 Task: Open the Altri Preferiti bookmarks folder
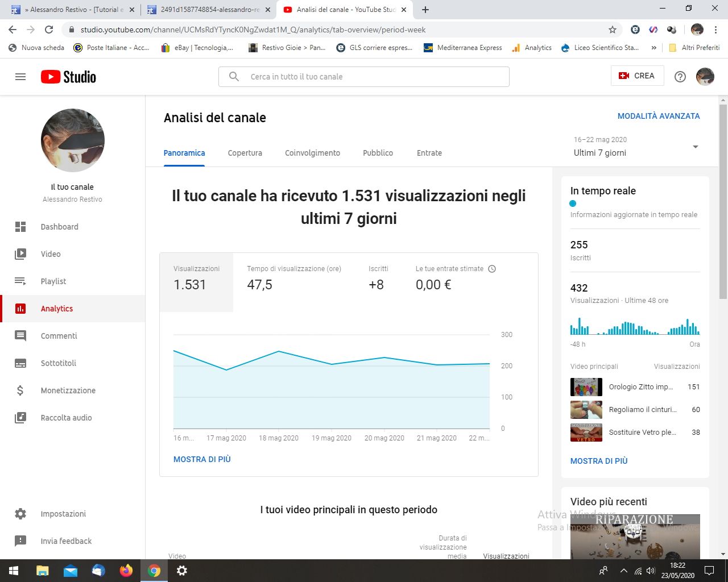point(694,48)
